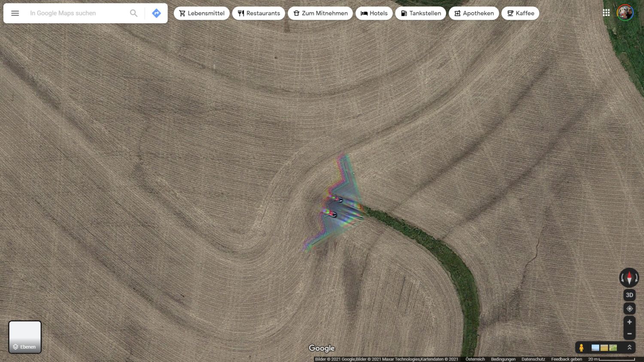Show Hotels nearby
This screenshot has height=362, width=644.
tap(374, 13)
